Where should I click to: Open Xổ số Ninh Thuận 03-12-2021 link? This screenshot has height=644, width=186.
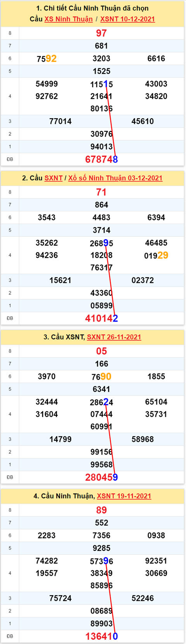pos(115,178)
